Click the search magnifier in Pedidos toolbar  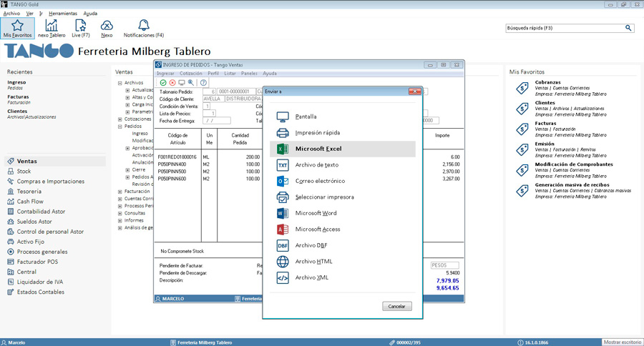coord(191,82)
